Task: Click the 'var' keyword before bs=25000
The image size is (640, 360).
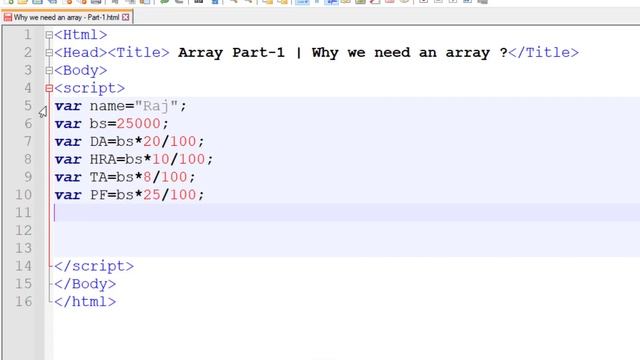Action: click(68, 124)
